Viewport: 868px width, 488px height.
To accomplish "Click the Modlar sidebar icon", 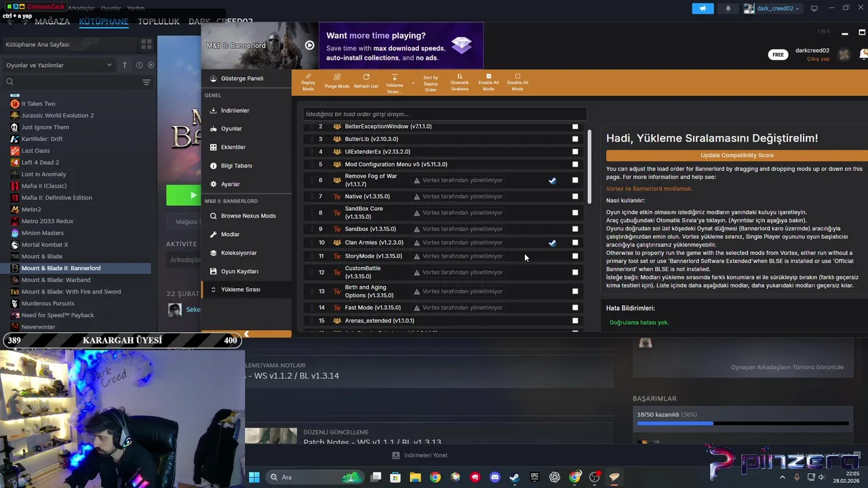I will (x=214, y=235).
